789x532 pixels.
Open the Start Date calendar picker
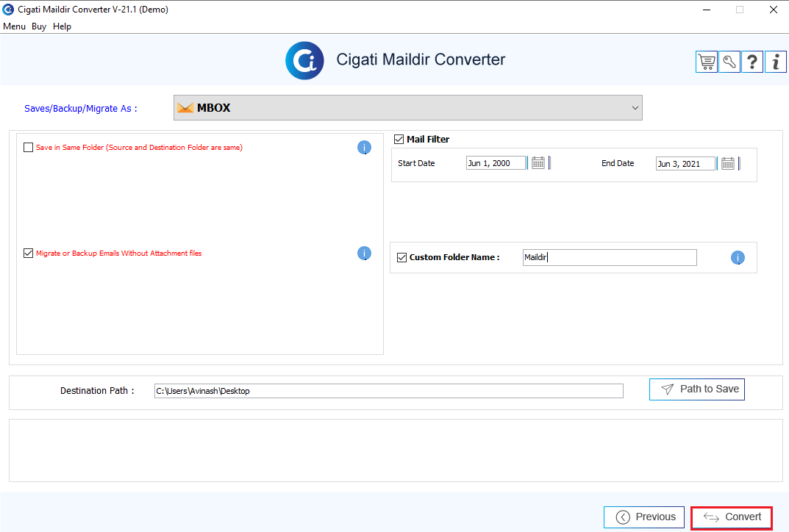[538, 163]
